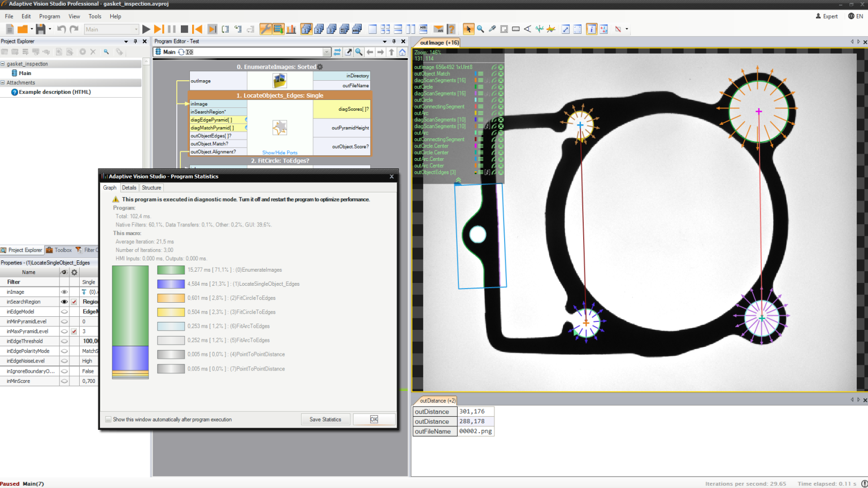Viewport: 868px width, 488px height.
Task: Activate the magnifier zoom tool
Action: coord(480,29)
